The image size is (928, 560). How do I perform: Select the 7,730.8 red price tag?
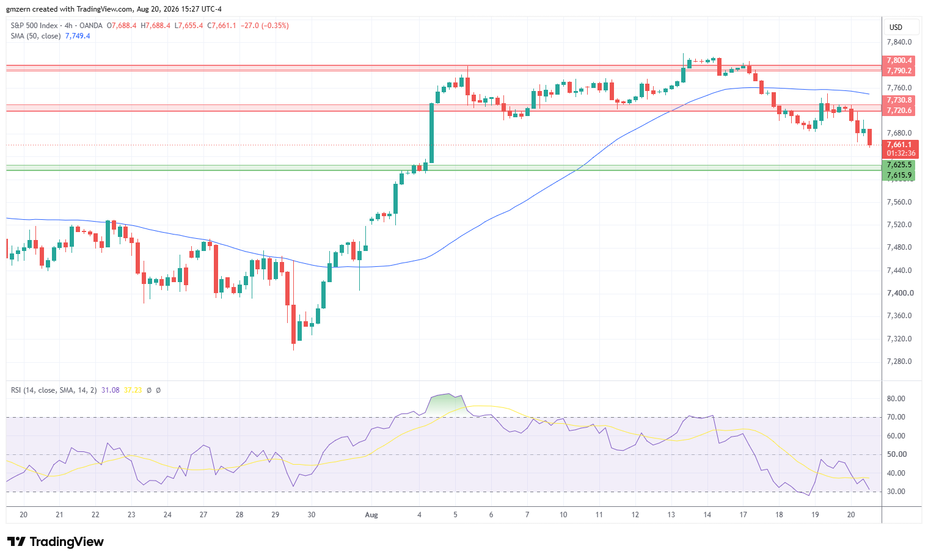click(899, 100)
